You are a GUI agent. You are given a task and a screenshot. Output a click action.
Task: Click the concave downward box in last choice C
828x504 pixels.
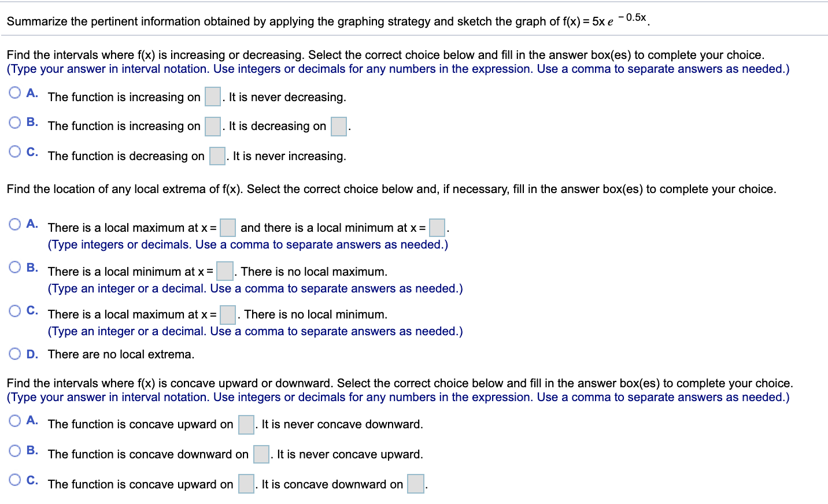(416, 484)
